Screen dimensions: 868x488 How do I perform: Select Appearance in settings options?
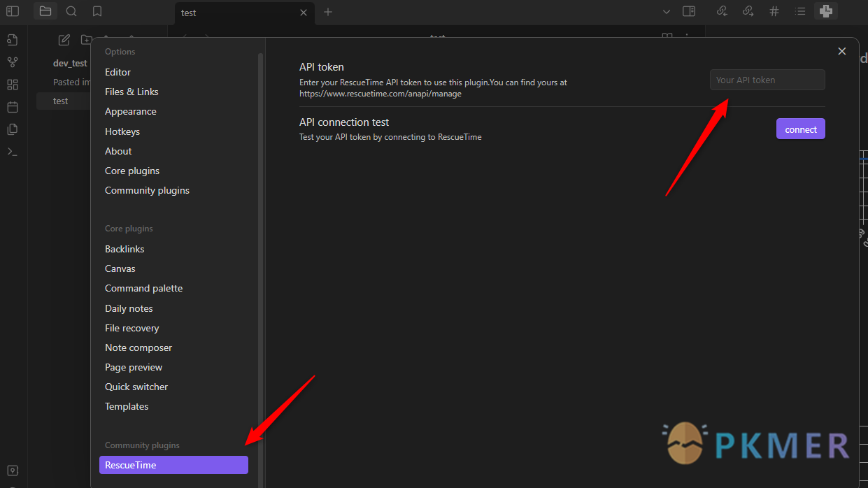tap(131, 111)
